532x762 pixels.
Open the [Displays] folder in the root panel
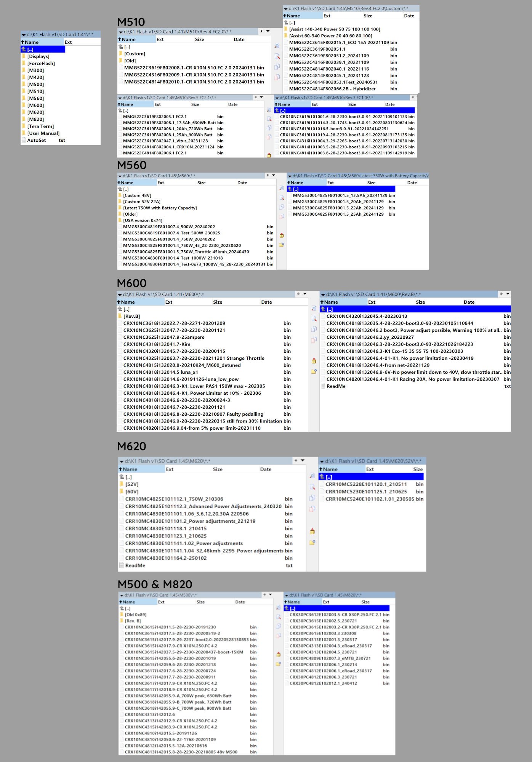point(38,56)
